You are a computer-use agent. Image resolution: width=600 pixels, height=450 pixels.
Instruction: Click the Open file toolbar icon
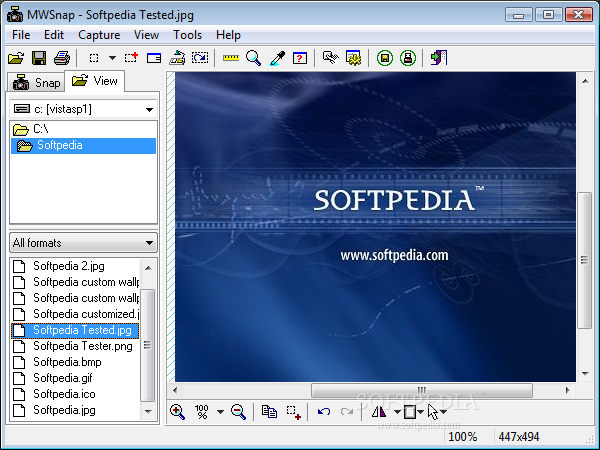16,58
